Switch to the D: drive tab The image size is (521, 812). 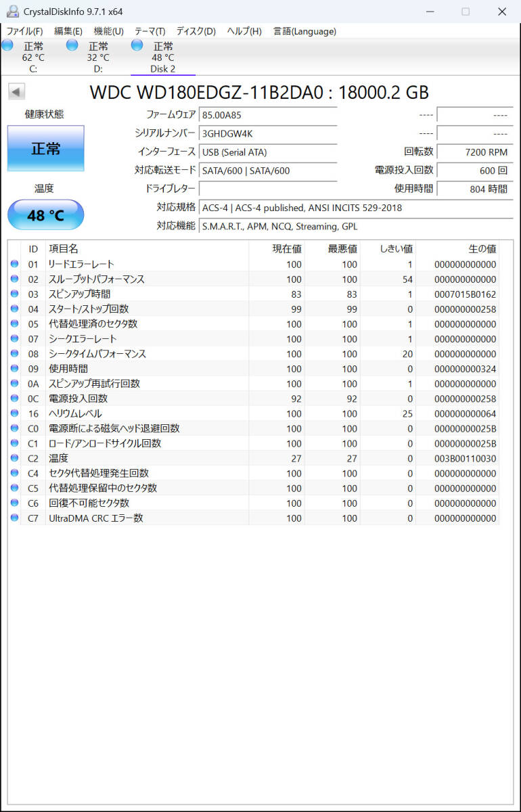coord(97,57)
